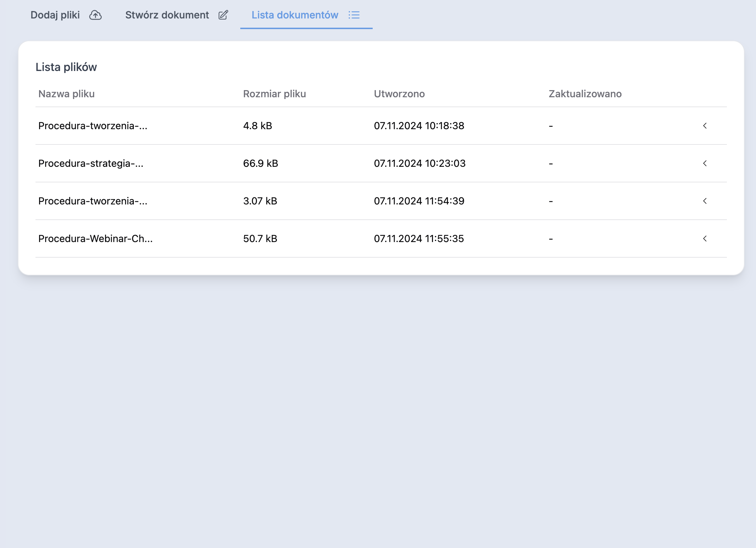Image resolution: width=756 pixels, height=548 pixels.
Task: Open the Dodaj pliki tab
Action: click(x=55, y=15)
